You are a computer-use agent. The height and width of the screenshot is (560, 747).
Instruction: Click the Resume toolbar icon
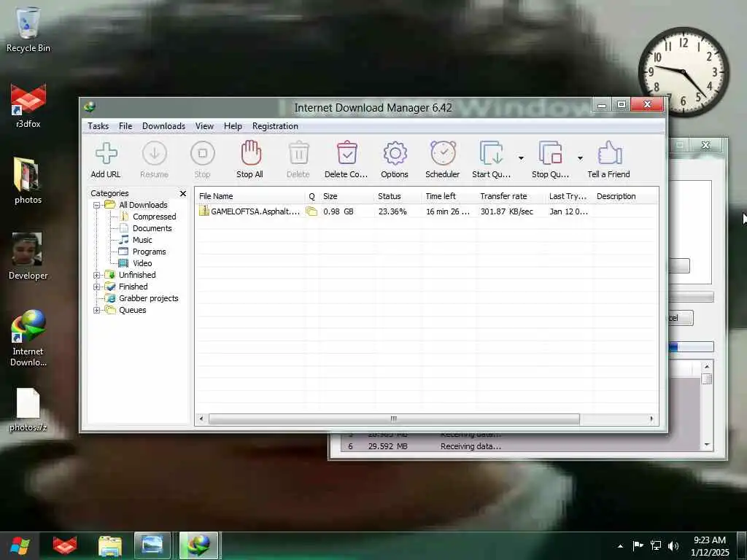155,153
